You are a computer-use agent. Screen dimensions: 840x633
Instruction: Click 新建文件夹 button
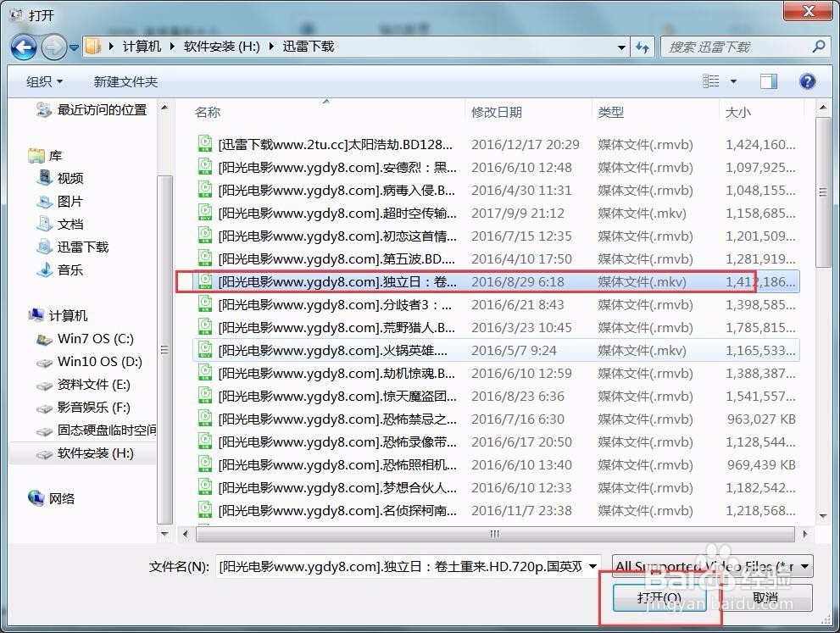pos(125,82)
